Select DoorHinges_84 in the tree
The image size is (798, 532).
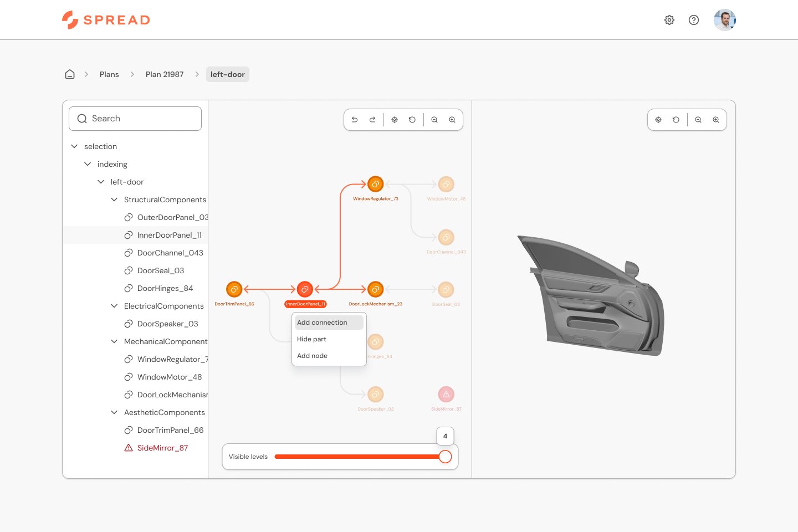135,288
